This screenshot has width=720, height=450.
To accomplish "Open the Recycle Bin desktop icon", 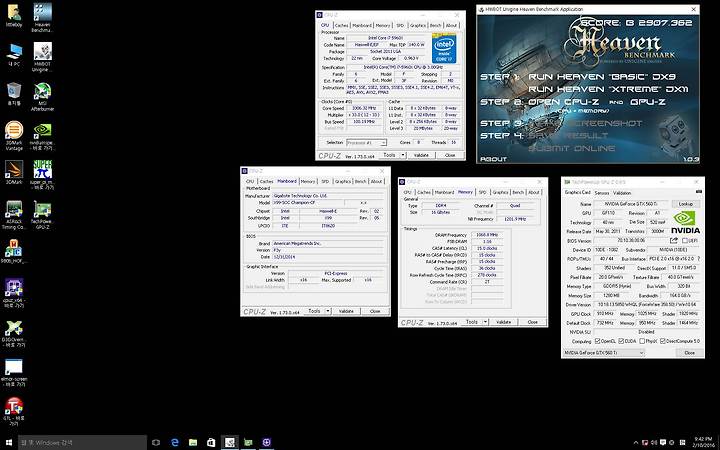I will 14,94.
